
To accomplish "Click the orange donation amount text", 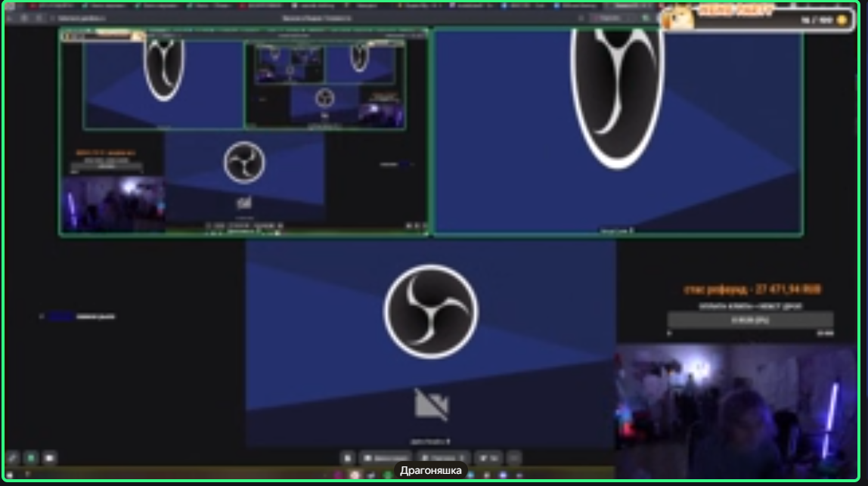I will click(x=752, y=289).
